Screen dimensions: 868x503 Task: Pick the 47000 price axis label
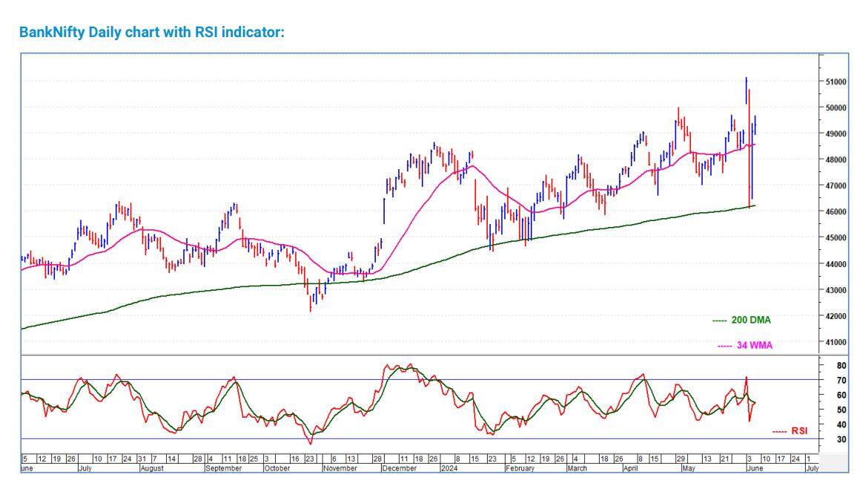[835, 186]
